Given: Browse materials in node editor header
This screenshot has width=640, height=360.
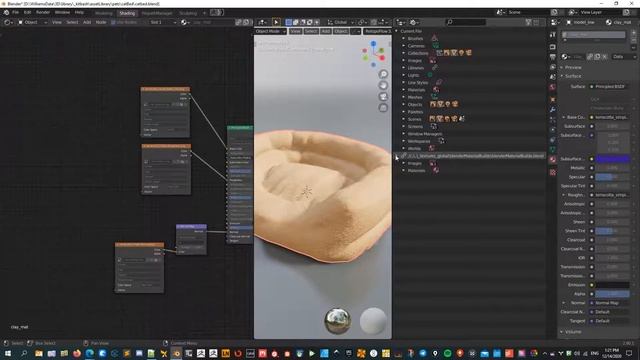Looking at the screenshot, I should (184, 22).
